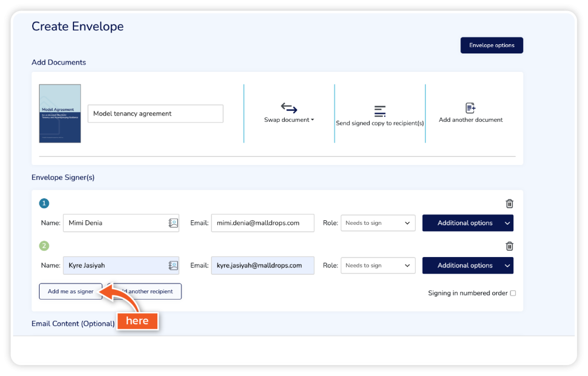Open contacts icon in Kyre Jasiyah name field

(173, 266)
